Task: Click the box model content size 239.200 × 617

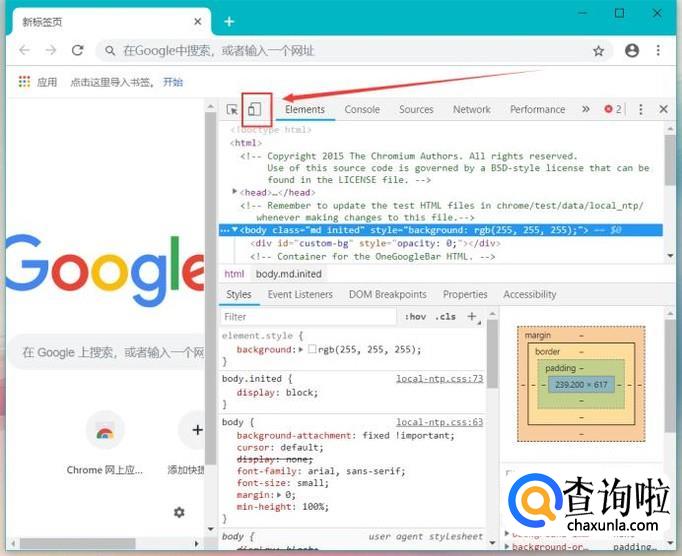Action: pos(581,385)
